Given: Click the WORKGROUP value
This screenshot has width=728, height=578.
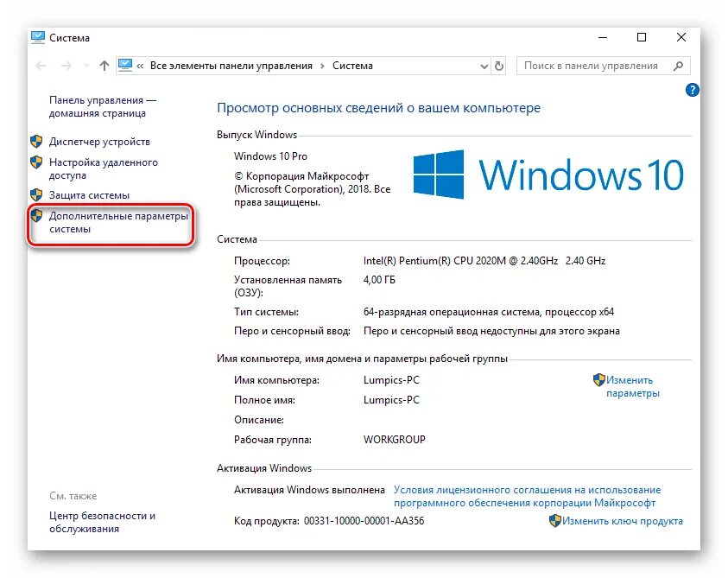Looking at the screenshot, I should (394, 440).
